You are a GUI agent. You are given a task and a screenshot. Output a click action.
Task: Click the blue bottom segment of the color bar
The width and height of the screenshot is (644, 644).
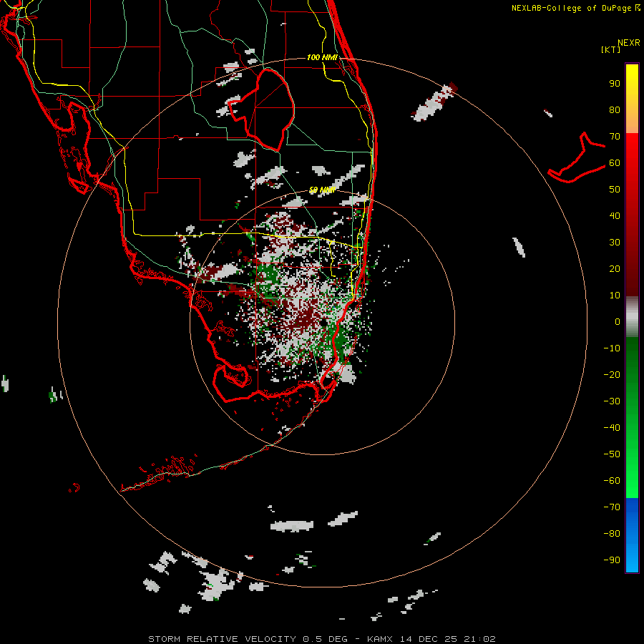coord(632,535)
